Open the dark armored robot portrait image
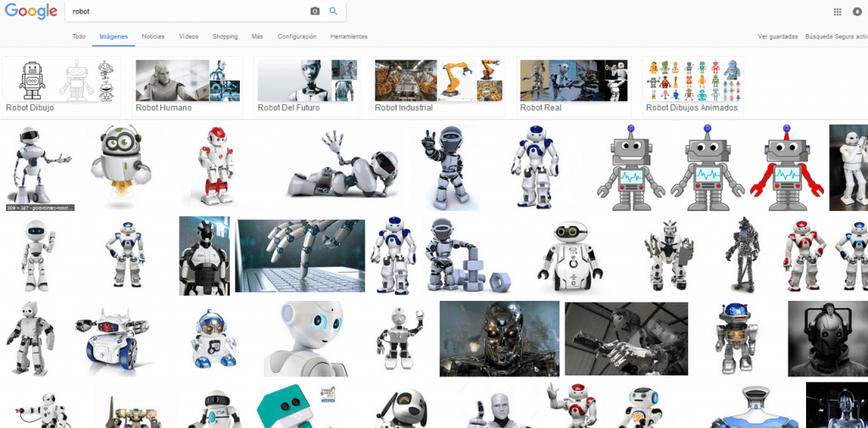 point(204,256)
